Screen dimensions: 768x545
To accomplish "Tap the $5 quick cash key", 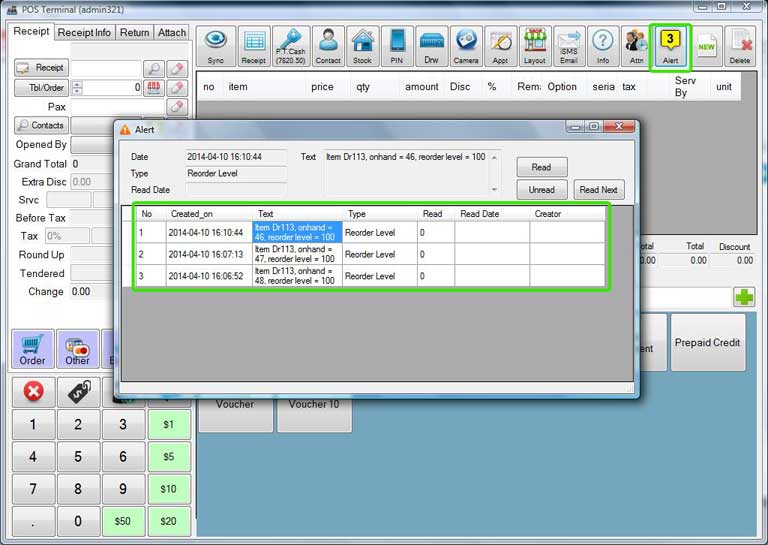I will 168,456.
